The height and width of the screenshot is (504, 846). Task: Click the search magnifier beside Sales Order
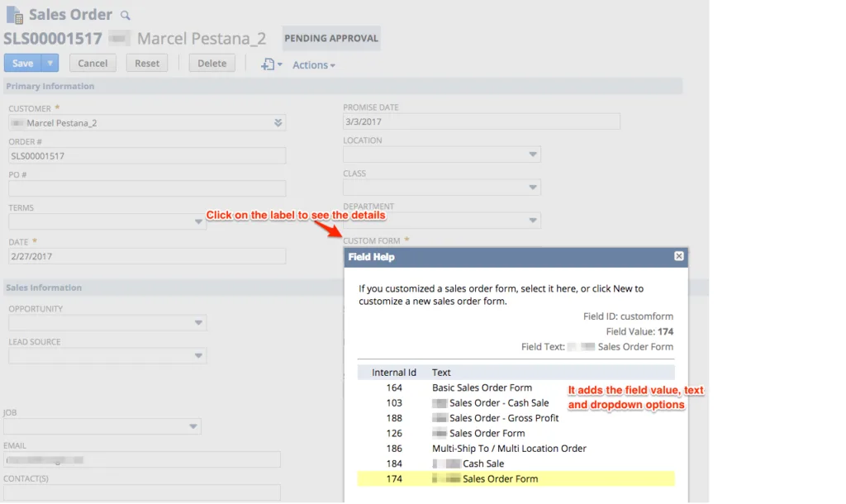coord(126,15)
